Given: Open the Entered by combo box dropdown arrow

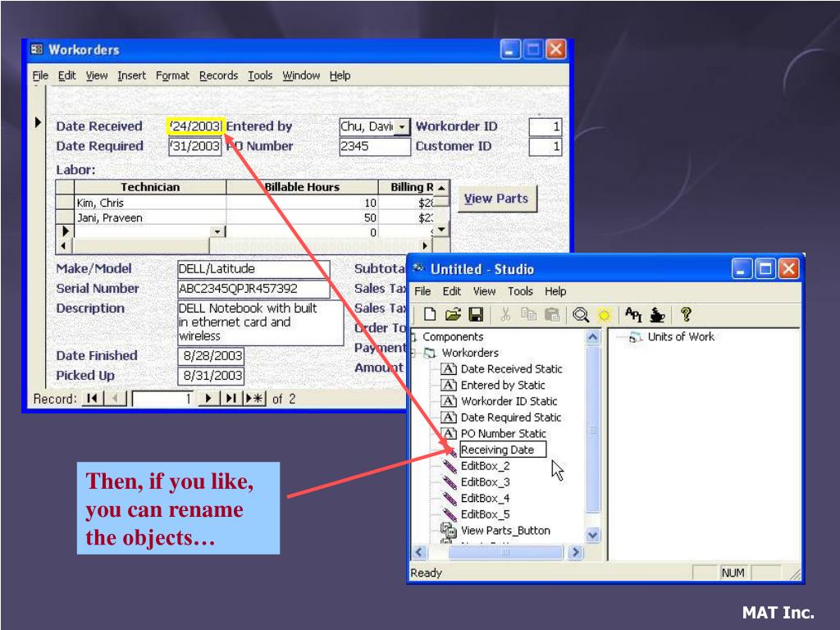Looking at the screenshot, I should [402, 127].
